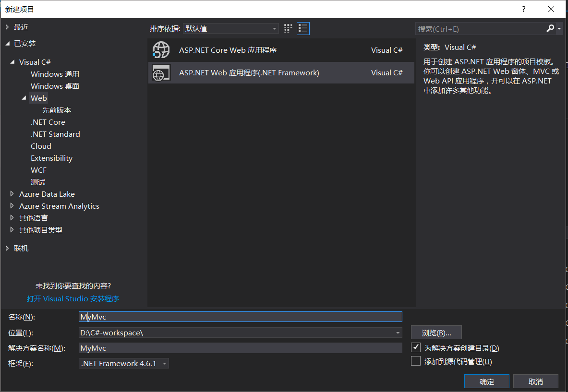The image size is (568, 392).
Task: Switch to small icons view
Action: pos(288,29)
